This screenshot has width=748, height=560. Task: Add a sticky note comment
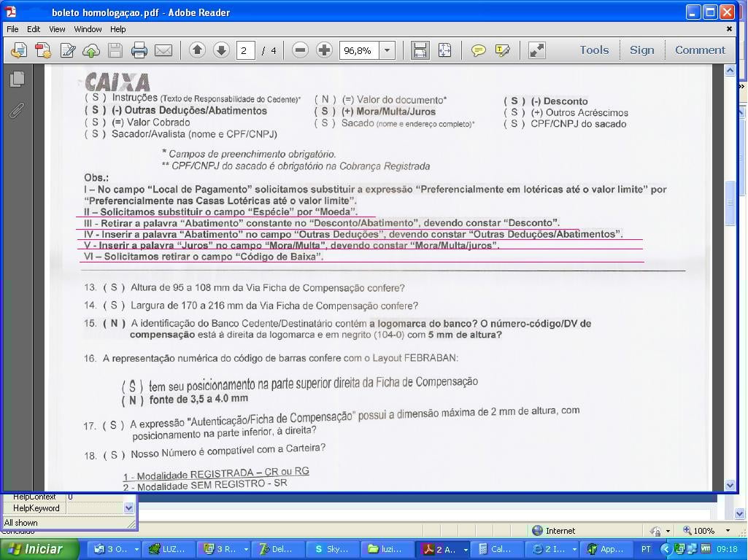click(478, 50)
